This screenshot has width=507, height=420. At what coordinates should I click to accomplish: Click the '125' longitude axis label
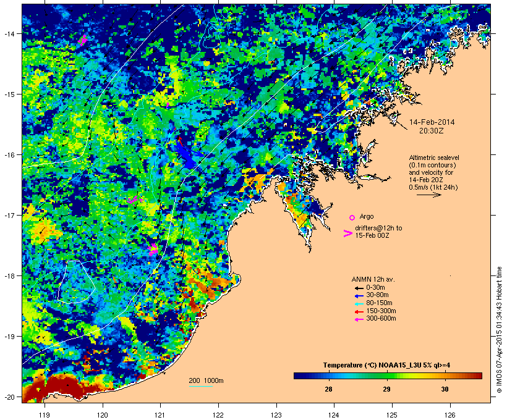point(392,415)
